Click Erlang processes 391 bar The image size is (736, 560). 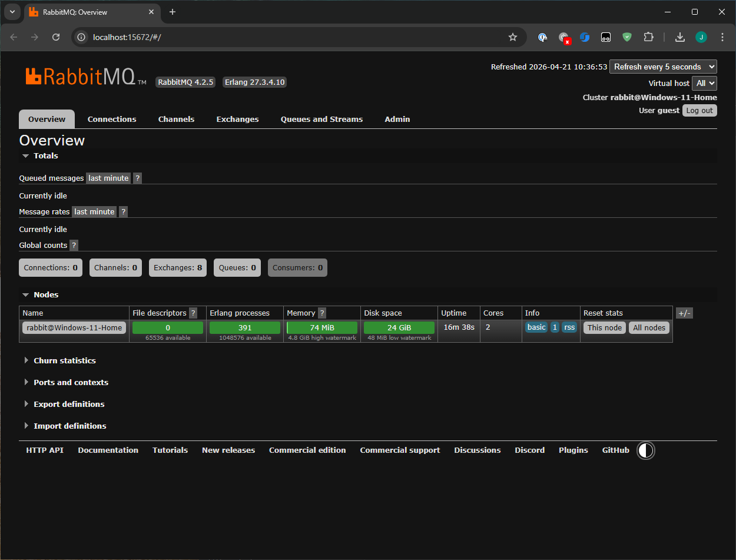pos(245,327)
